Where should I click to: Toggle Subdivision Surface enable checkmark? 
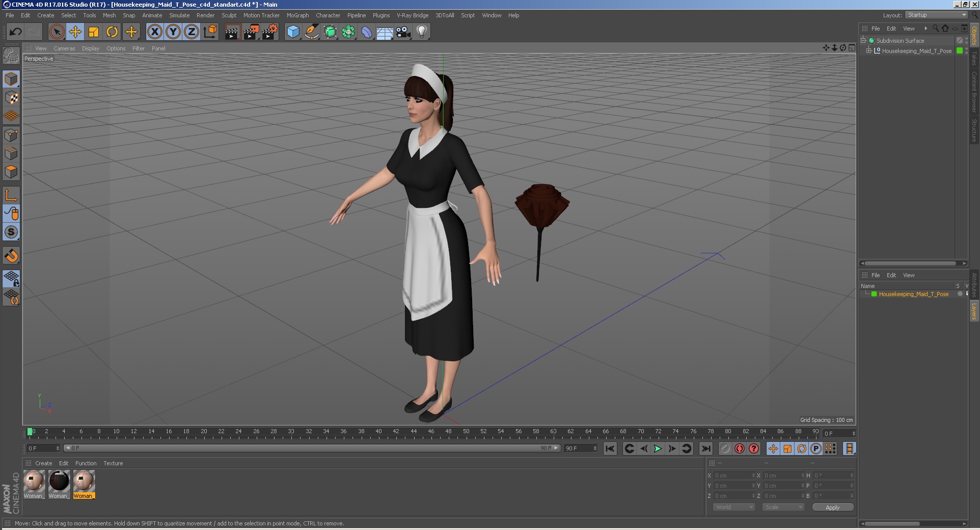click(x=960, y=40)
